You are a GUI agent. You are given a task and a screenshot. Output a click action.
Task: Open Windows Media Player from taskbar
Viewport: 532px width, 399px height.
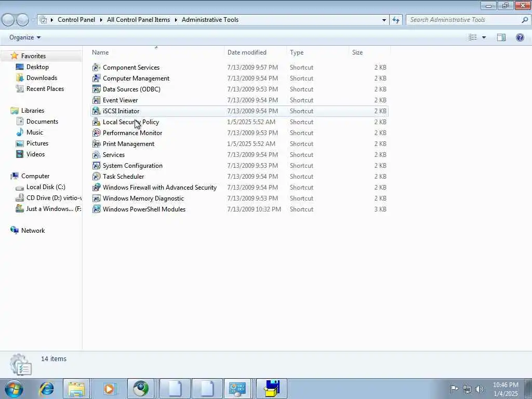click(x=109, y=389)
